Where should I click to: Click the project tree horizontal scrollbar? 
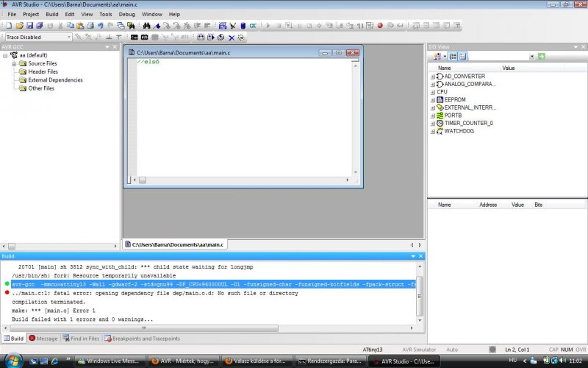12,247
